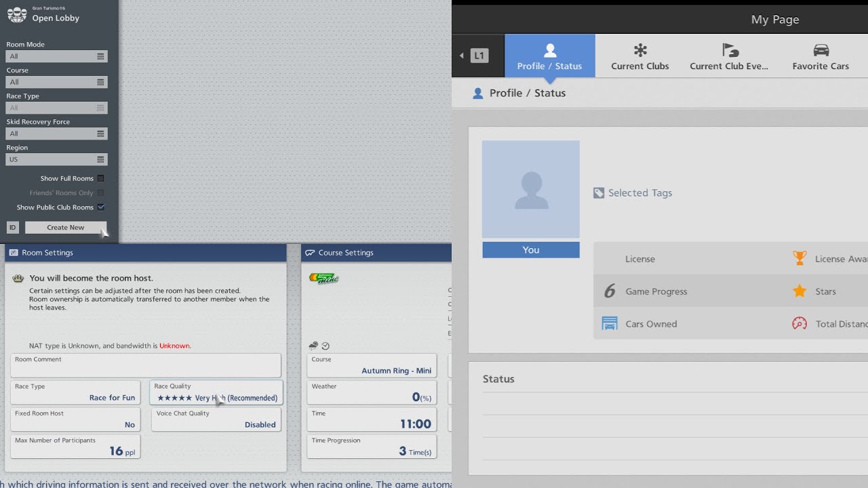Screen dimensions: 868x488
Task: Uncheck Show Public Club Rooms
Action: tap(101, 207)
